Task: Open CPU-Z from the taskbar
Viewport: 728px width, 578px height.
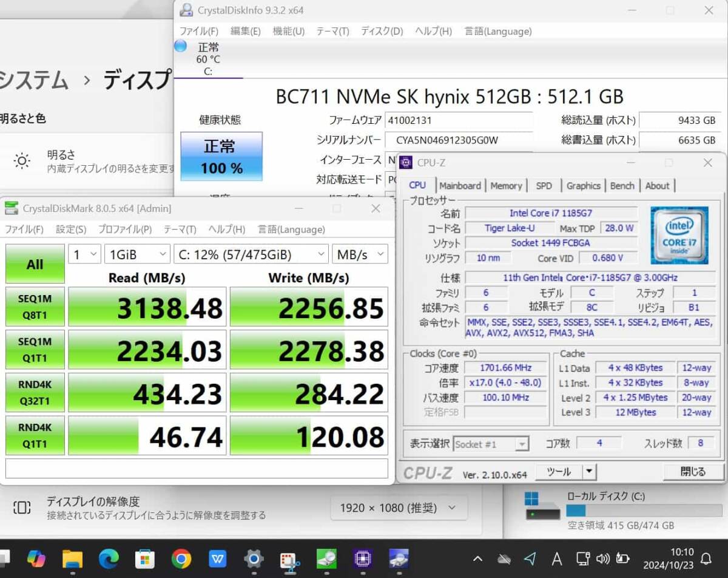Action: tap(362, 560)
